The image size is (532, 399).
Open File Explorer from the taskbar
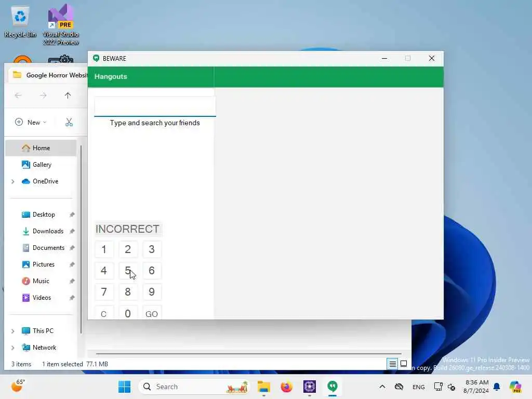[263, 387]
